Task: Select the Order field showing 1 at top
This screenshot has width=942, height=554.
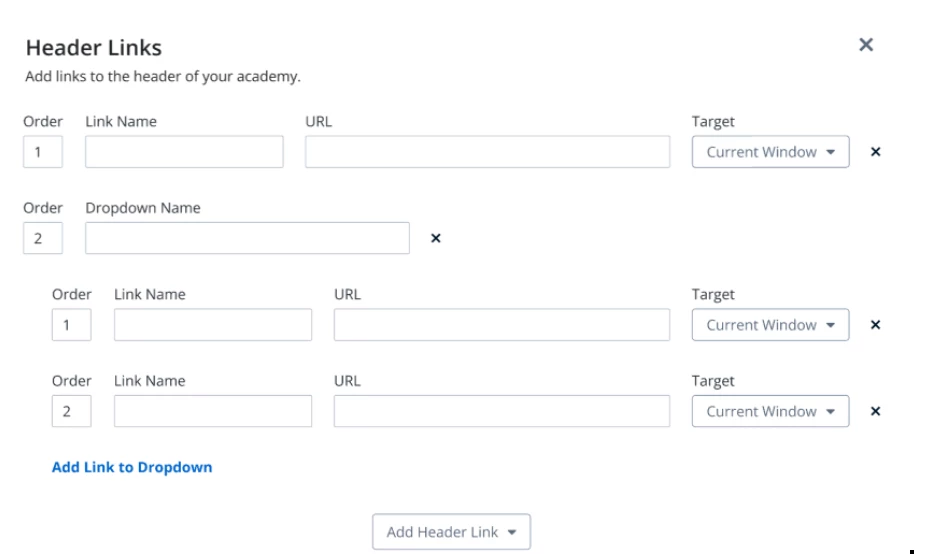Action: 43,152
